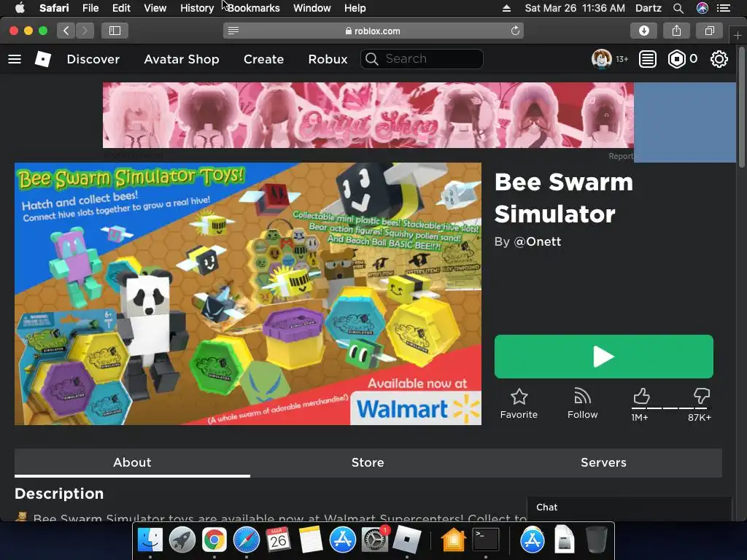Screen dimensions: 747x560
Task: Click the menu bar date and time
Action: point(575,8)
